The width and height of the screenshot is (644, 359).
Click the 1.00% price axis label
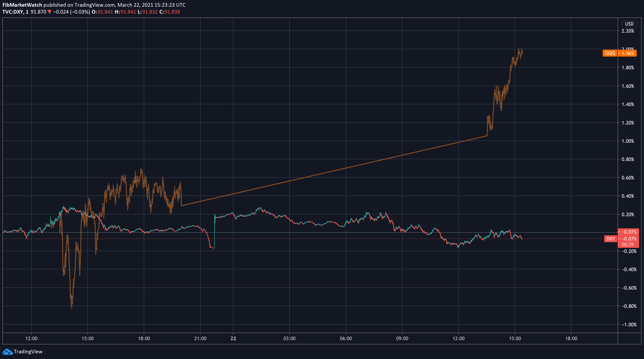click(x=628, y=141)
